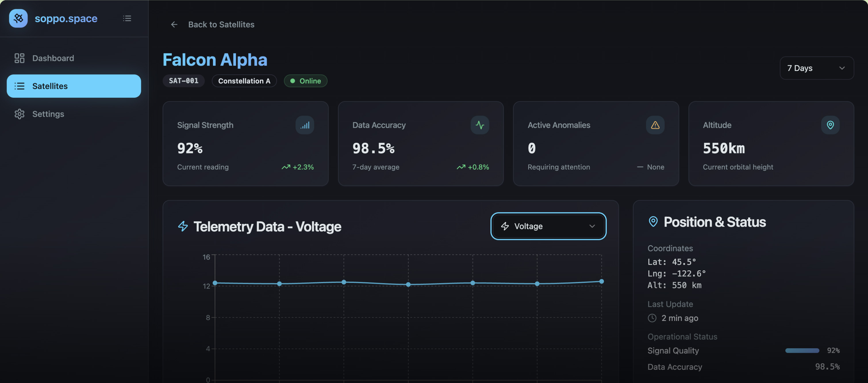Click the Signal Strength bars icon
The width and height of the screenshot is (868, 383).
point(305,125)
